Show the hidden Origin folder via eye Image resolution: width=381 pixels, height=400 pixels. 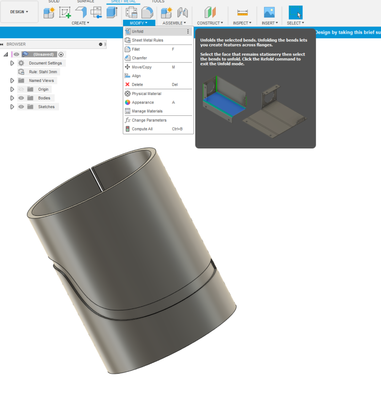point(21,89)
